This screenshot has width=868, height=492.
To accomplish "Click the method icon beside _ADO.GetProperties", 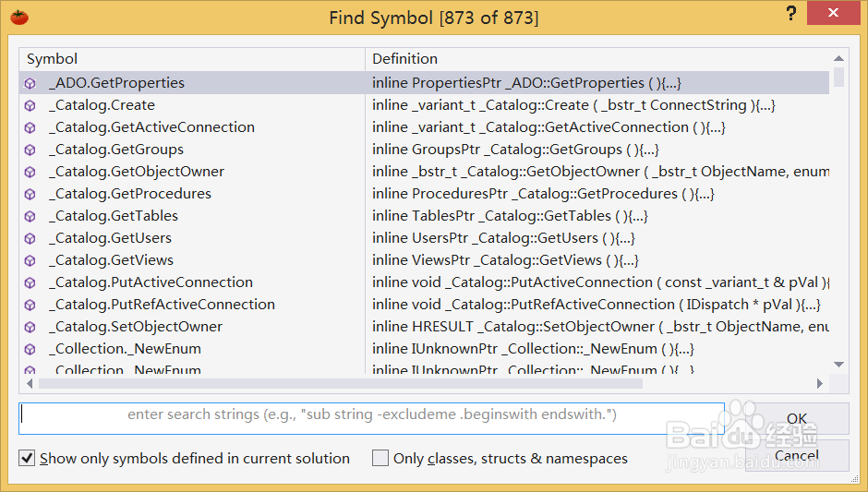I will 30,83.
